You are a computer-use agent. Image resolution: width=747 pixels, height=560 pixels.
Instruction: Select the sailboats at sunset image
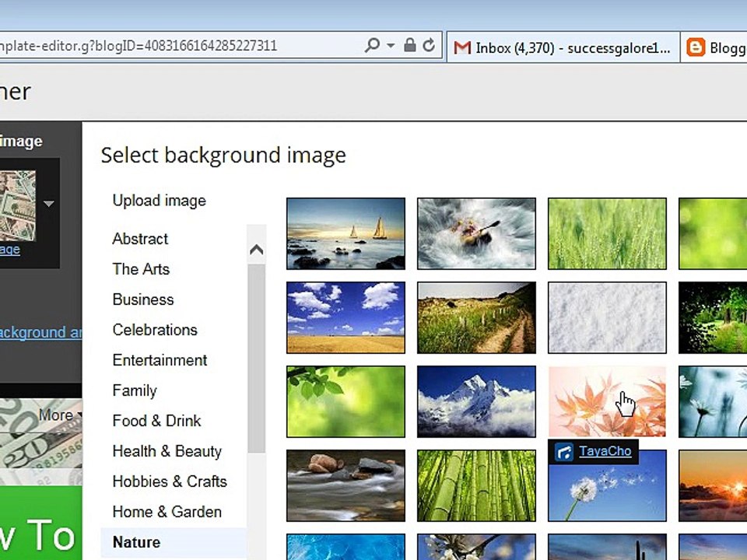point(345,234)
